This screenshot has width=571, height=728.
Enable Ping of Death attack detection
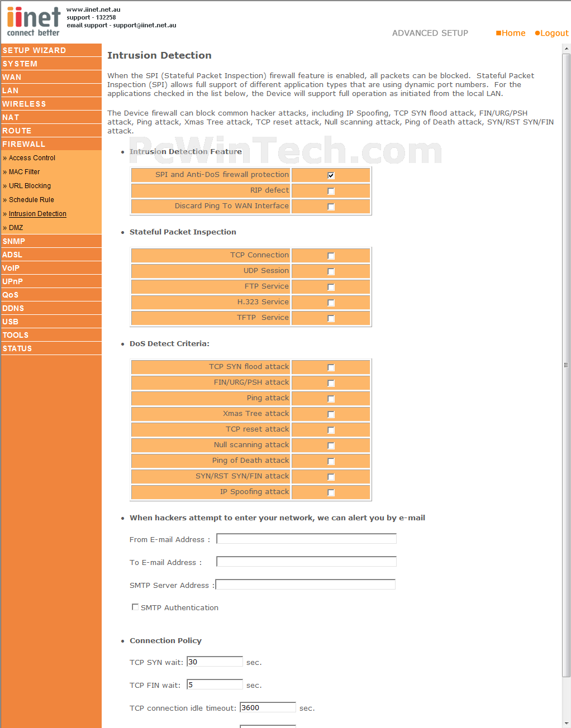tap(331, 461)
